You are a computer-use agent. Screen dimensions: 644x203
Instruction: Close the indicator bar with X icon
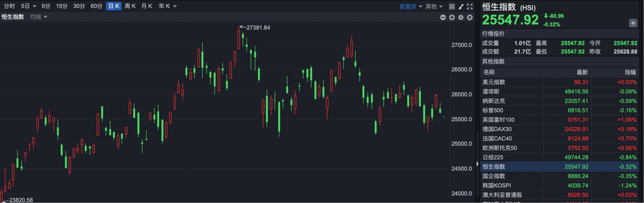point(470,17)
